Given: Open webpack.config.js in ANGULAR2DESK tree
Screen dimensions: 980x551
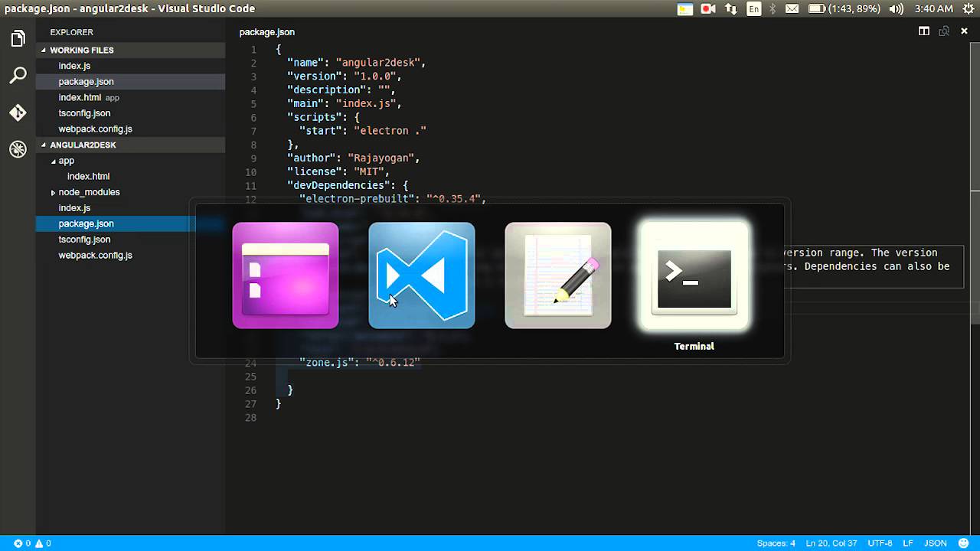Looking at the screenshot, I should [x=95, y=256].
